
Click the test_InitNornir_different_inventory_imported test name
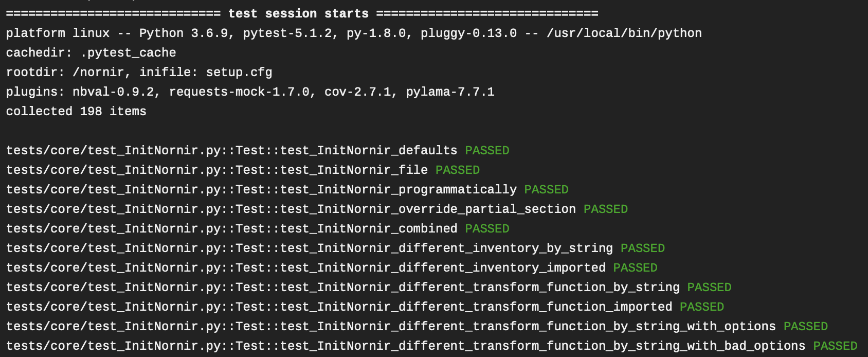coord(443,267)
